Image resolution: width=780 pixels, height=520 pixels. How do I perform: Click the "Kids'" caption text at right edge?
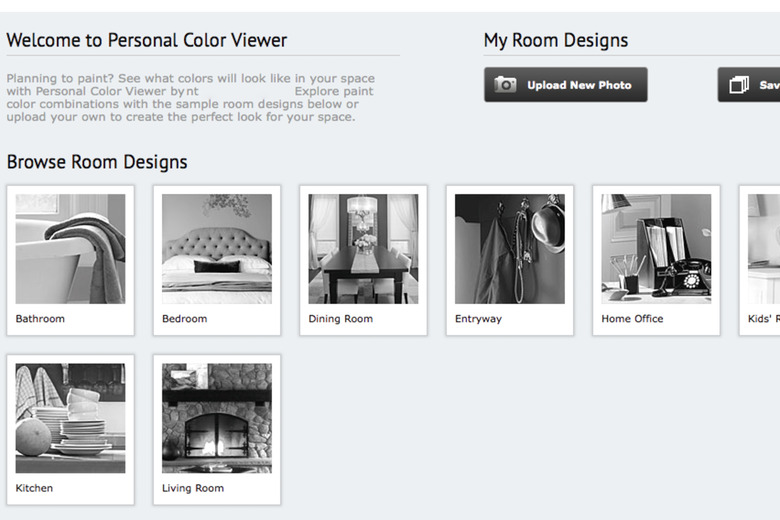pyautogui.click(x=763, y=319)
